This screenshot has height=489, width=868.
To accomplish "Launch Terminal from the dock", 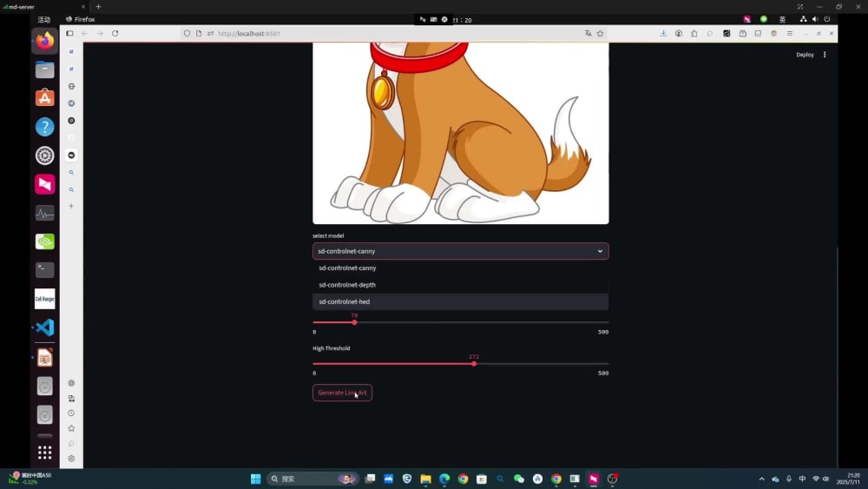I will [45, 270].
